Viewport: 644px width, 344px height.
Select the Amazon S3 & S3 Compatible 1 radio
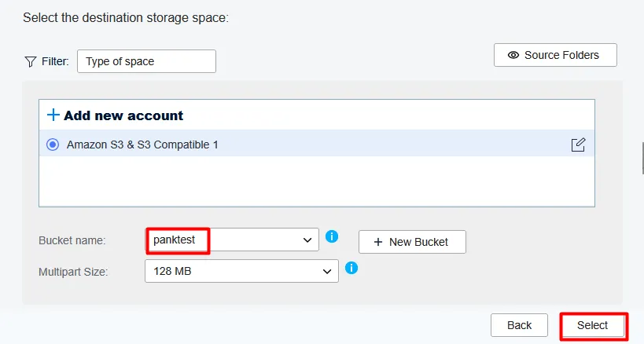pos(53,145)
